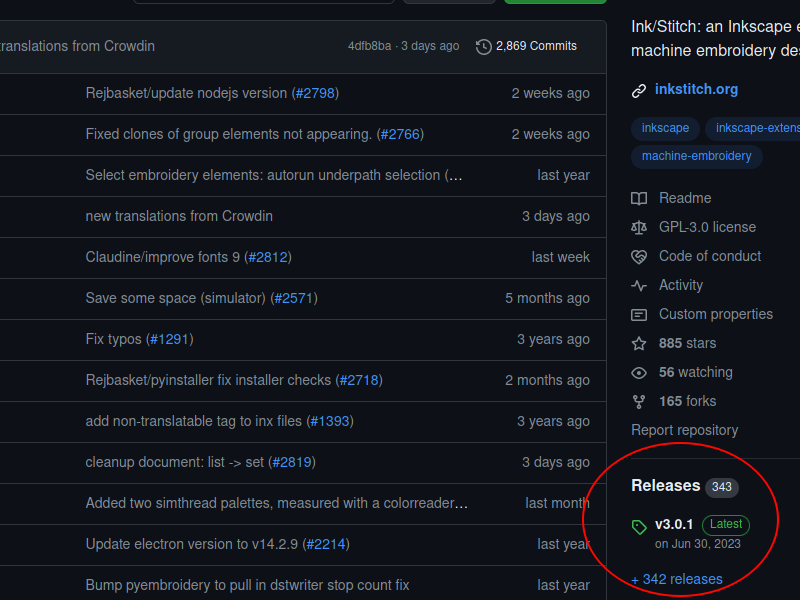The height and width of the screenshot is (600, 800).
Task: Open pull request #2766 link
Action: [401, 134]
